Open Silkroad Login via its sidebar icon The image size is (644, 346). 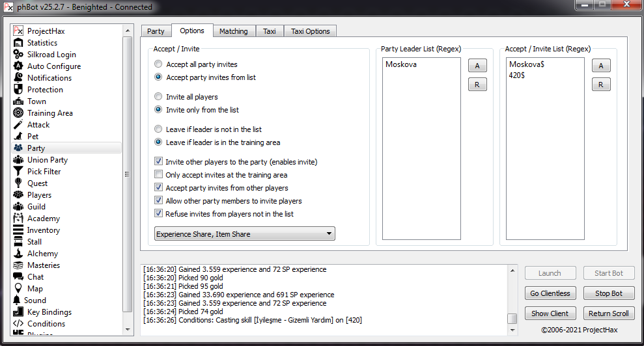(18, 55)
